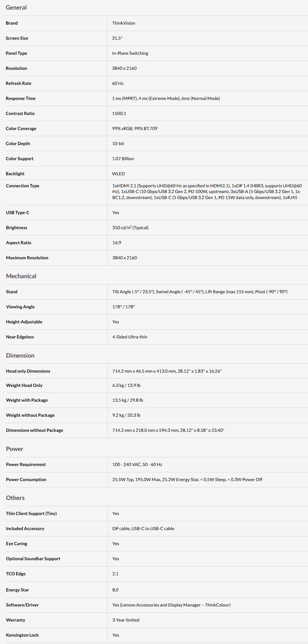Select the 4-Sided Ultra-thin value

[130, 337]
